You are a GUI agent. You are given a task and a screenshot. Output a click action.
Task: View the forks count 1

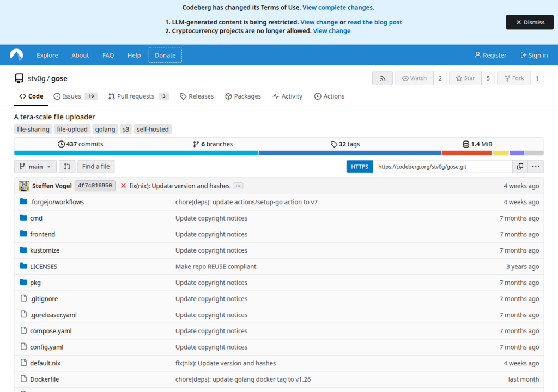pos(537,78)
